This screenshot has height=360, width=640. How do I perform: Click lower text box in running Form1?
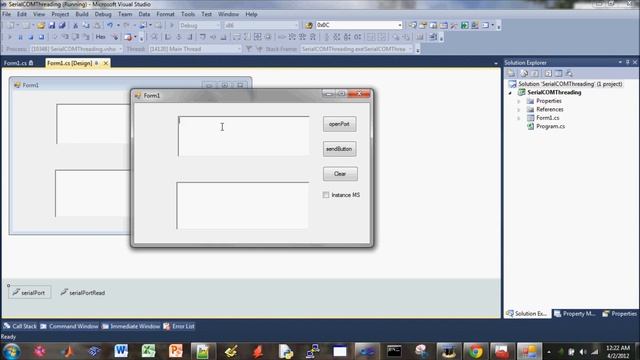coord(242,205)
